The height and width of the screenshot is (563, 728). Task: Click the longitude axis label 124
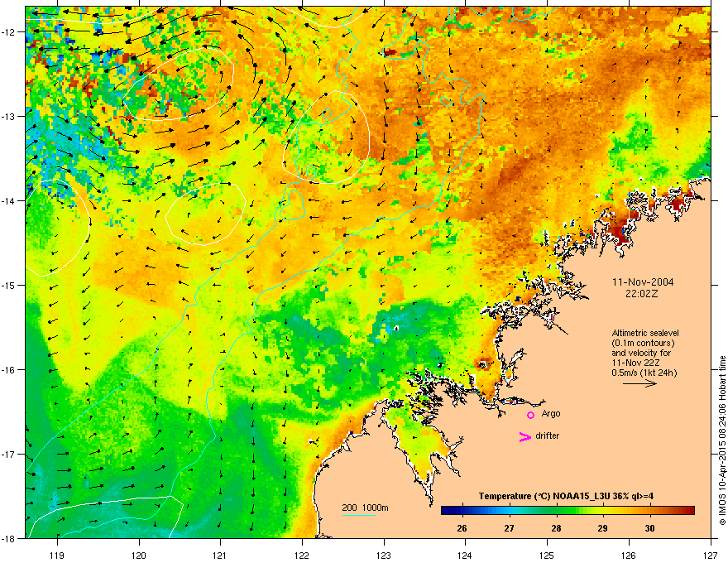[465, 555]
